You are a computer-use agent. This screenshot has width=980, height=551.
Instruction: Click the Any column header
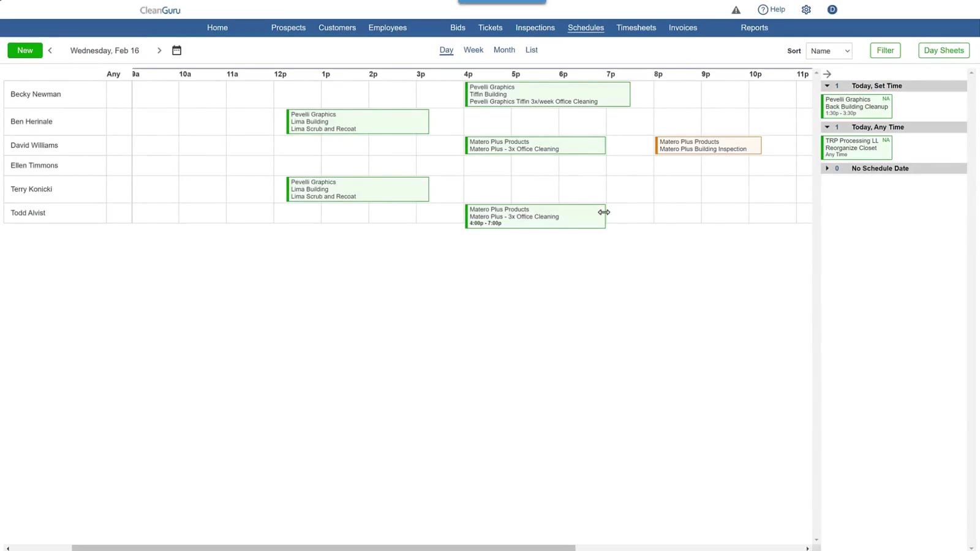click(113, 74)
